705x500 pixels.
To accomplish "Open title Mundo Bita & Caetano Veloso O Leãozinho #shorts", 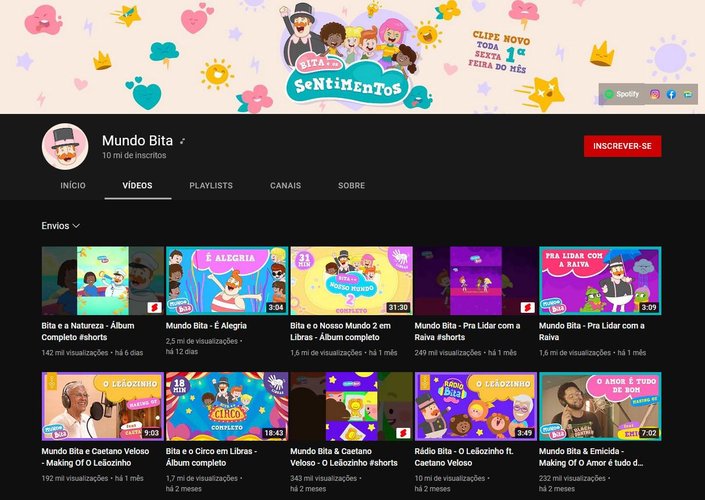I will click(x=344, y=457).
